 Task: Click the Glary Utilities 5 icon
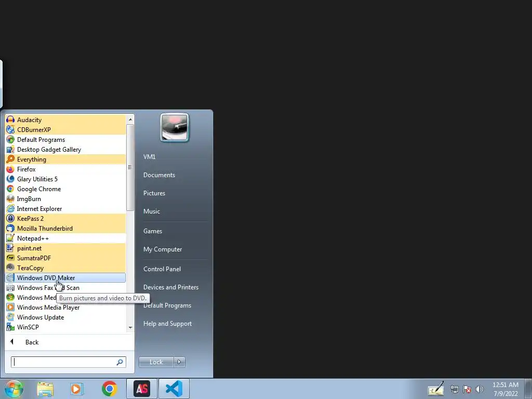10,179
